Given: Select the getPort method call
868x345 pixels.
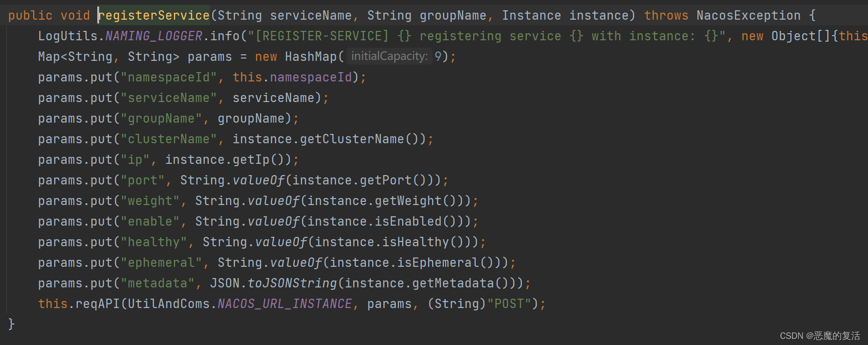Looking at the screenshot, I should click(385, 180).
